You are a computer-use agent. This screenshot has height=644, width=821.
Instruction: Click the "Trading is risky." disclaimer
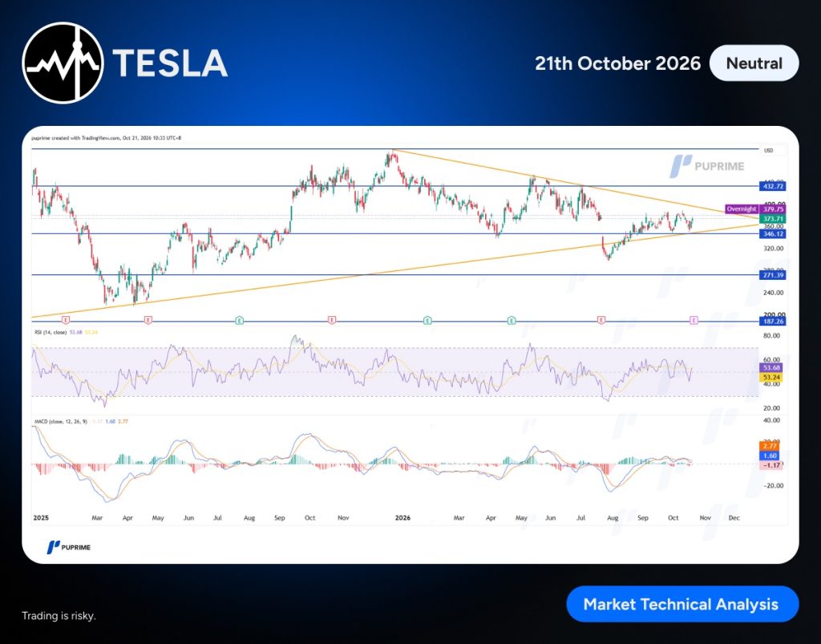click(59, 616)
